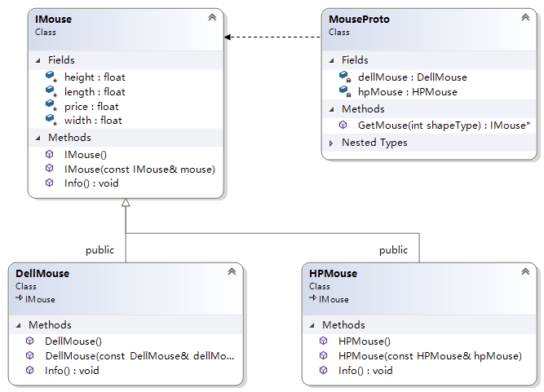This screenshot has width=544, height=392.
Task: Click the IMouse copy constructor method icon
Action: (x=50, y=168)
